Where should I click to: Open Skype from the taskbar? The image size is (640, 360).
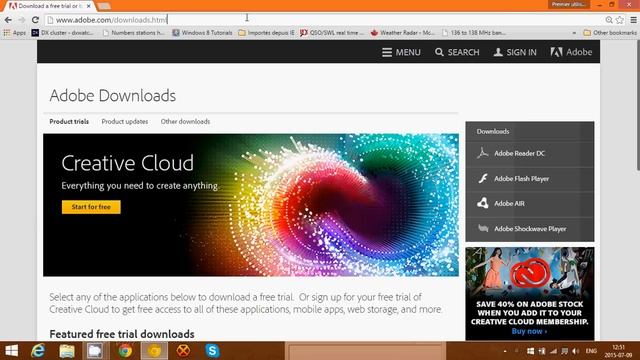[x=212, y=351]
